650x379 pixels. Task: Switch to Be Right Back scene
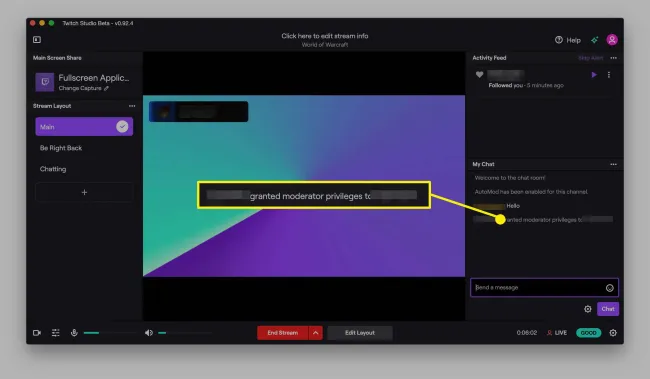[61, 148]
